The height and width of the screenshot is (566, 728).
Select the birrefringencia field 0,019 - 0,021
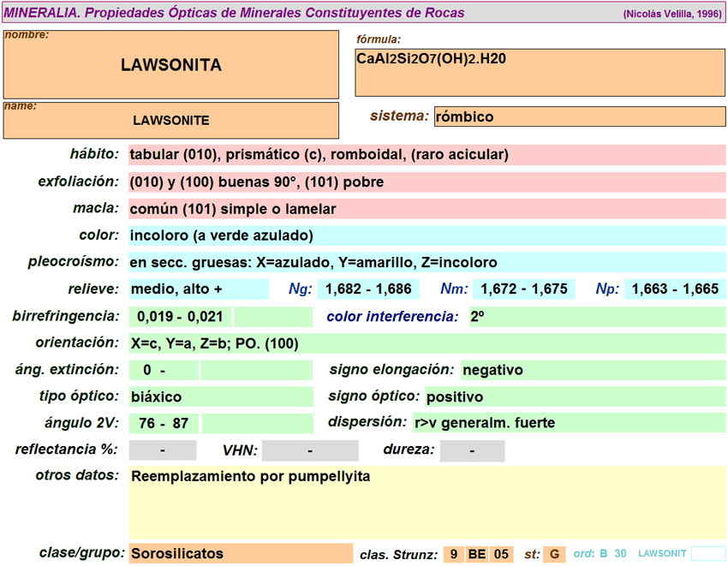(181, 317)
